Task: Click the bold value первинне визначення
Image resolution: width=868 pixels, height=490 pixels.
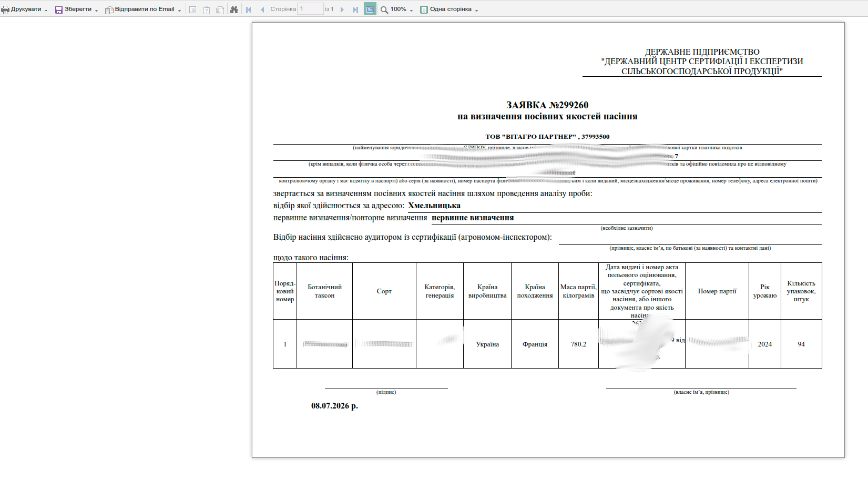Action: tap(473, 218)
